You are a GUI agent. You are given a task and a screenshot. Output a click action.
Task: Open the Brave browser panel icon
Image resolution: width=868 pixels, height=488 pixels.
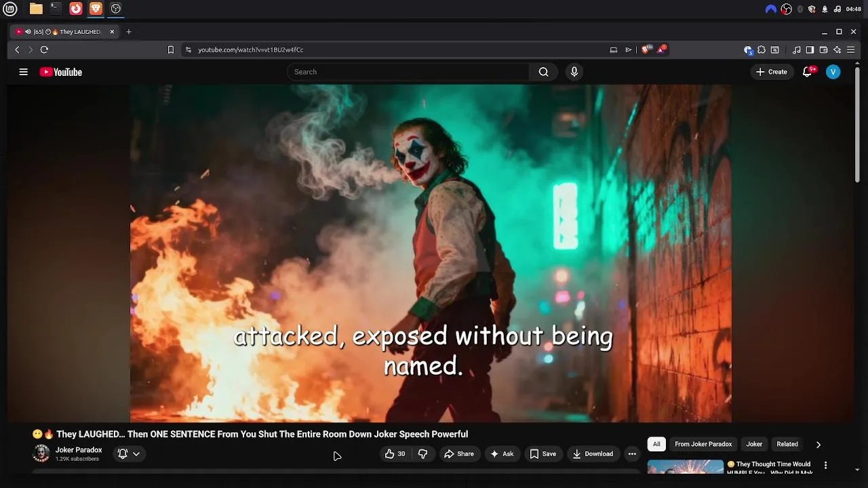point(96,9)
